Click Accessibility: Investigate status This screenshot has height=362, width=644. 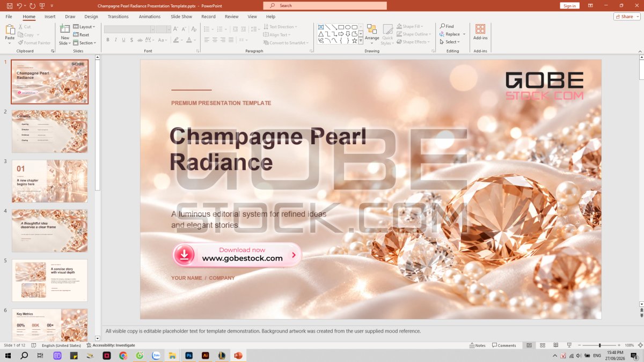tap(111, 345)
